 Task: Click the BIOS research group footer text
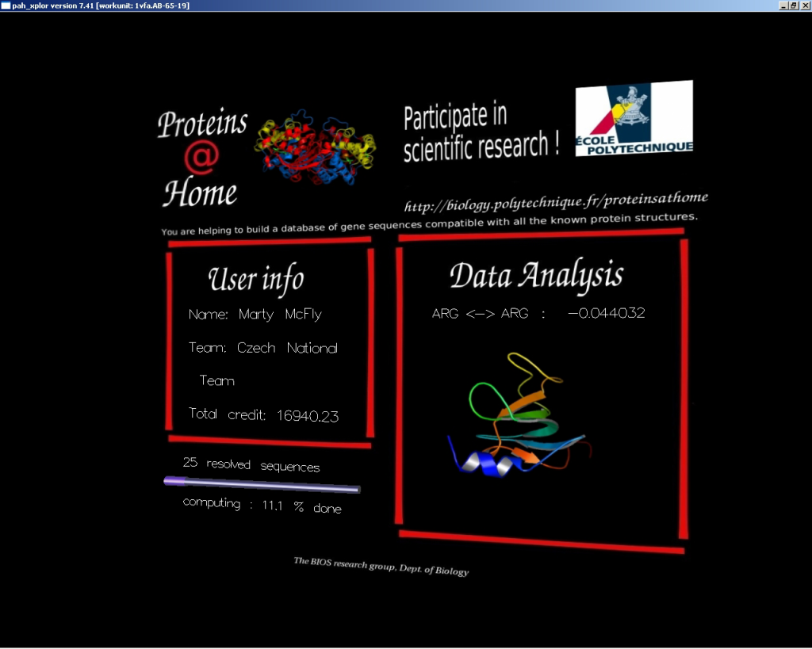[381, 566]
